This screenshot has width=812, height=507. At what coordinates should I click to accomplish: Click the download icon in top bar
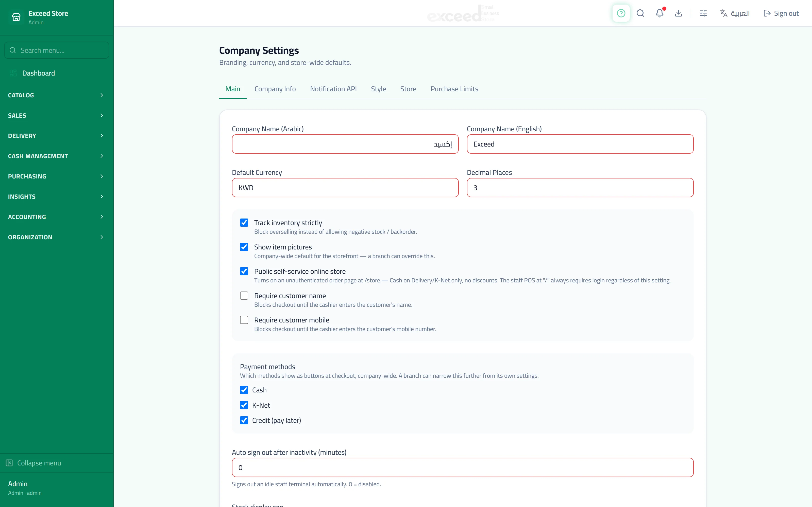pos(679,13)
